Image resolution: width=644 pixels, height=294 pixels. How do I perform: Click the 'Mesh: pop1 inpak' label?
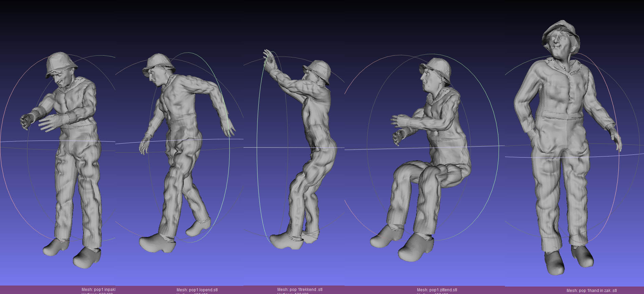[98, 290]
